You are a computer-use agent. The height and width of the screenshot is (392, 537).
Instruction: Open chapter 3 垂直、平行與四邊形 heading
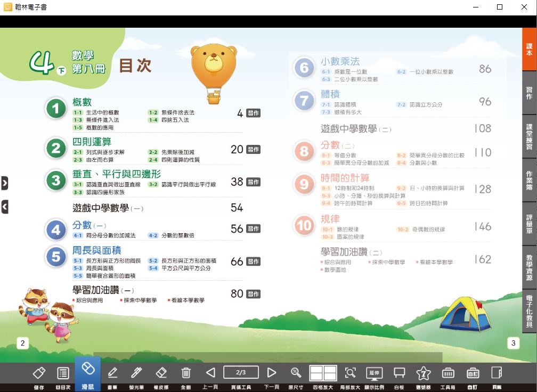(x=117, y=174)
